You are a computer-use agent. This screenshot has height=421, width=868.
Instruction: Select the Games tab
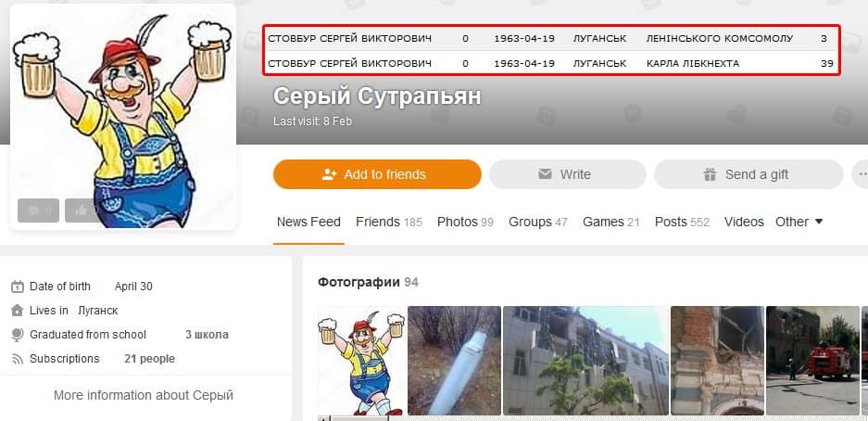coord(611,223)
